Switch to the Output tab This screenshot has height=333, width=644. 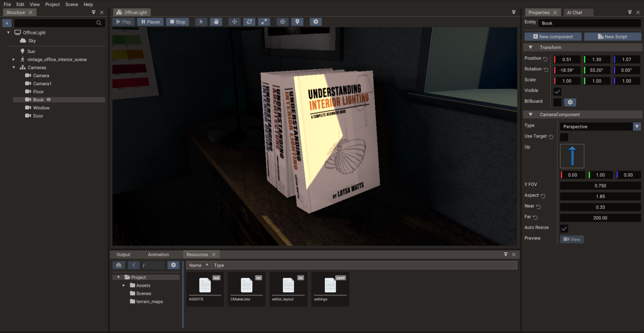tap(123, 255)
